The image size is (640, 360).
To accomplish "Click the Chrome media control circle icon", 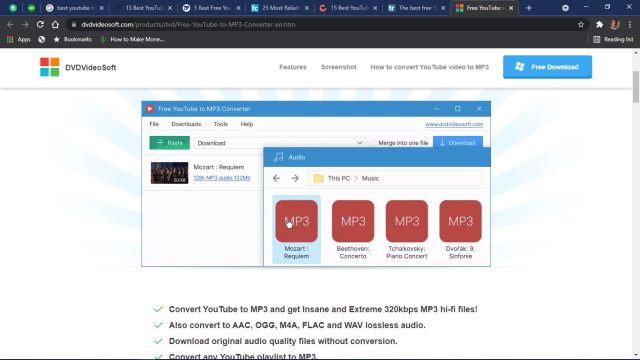I will pyautogui.click(x=565, y=8).
